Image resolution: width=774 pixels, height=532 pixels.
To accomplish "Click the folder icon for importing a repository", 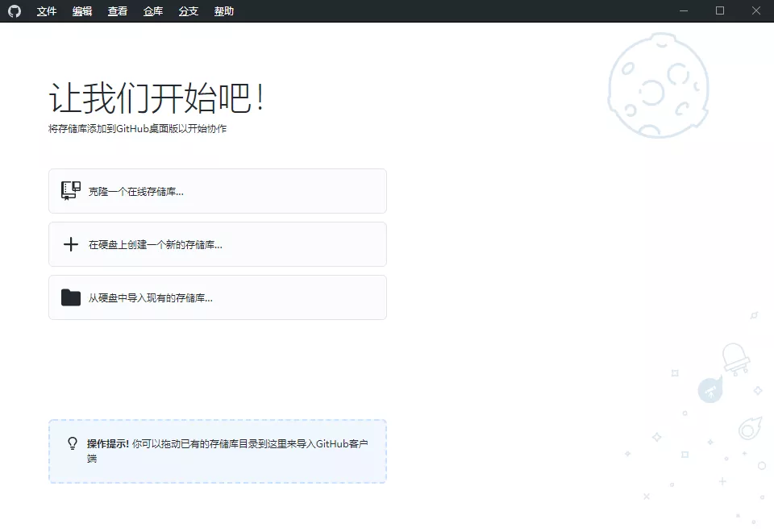I will pyautogui.click(x=70, y=297).
